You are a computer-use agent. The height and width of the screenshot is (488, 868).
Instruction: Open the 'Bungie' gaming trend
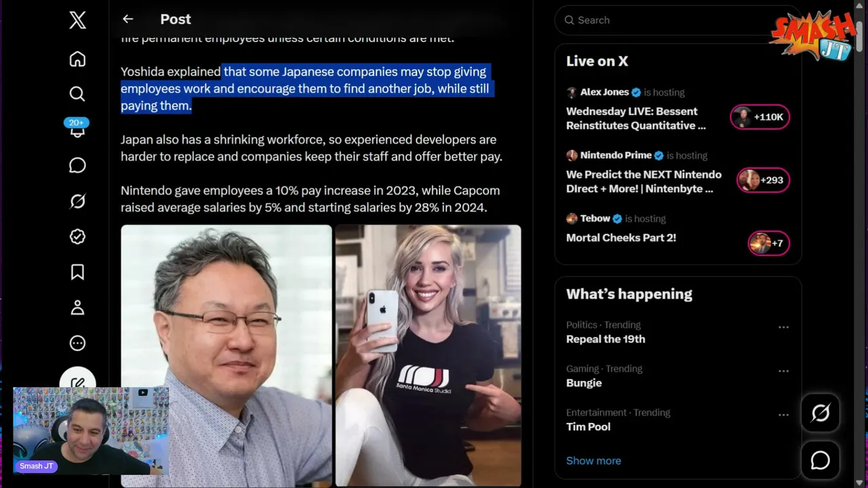click(584, 383)
